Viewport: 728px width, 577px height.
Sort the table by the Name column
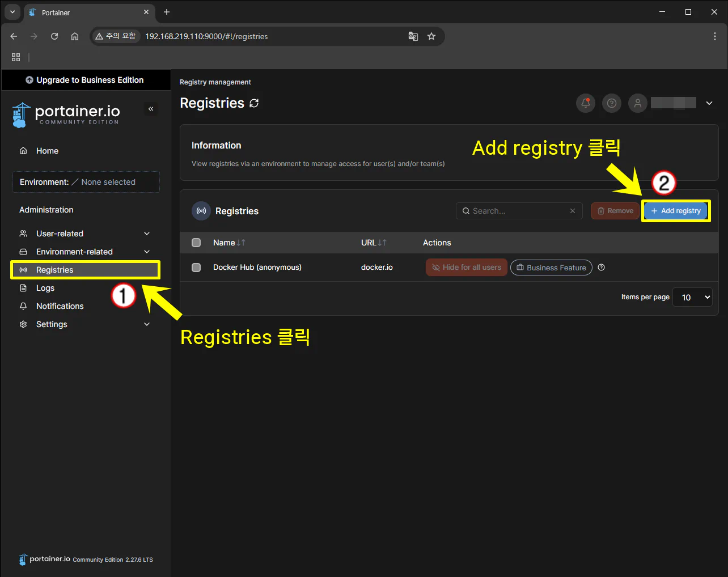pyautogui.click(x=229, y=243)
